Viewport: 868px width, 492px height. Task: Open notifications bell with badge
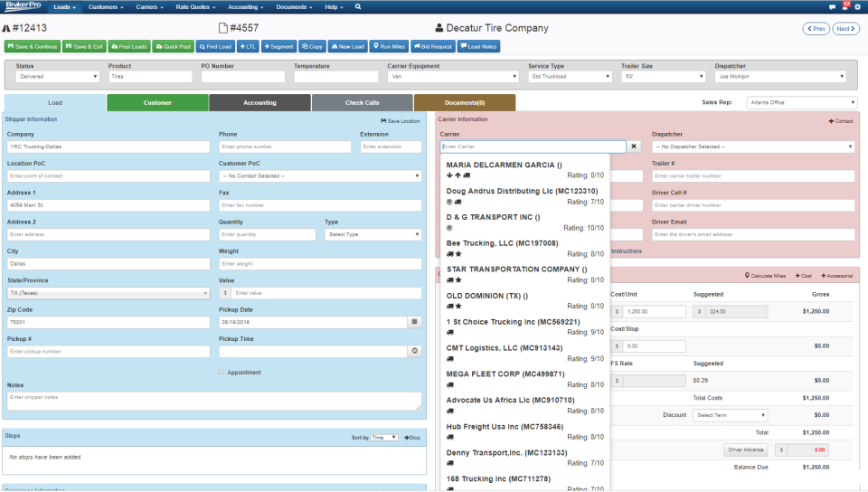(x=845, y=5)
